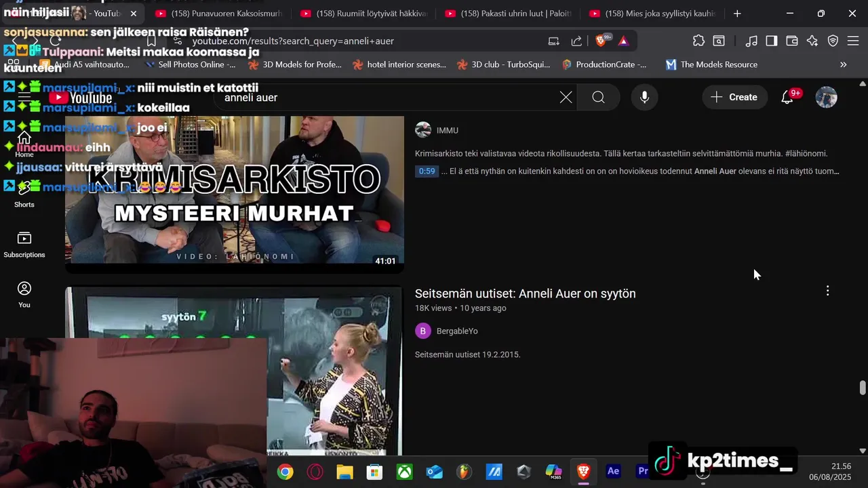Open the tab search toolbar icon
The height and width of the screenshot is (488, 868).
(x=719, y=41)
